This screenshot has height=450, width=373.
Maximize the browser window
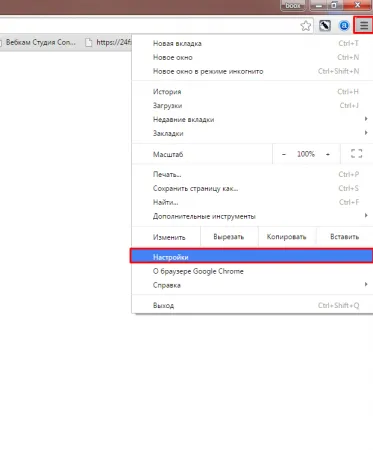point(334,5)
